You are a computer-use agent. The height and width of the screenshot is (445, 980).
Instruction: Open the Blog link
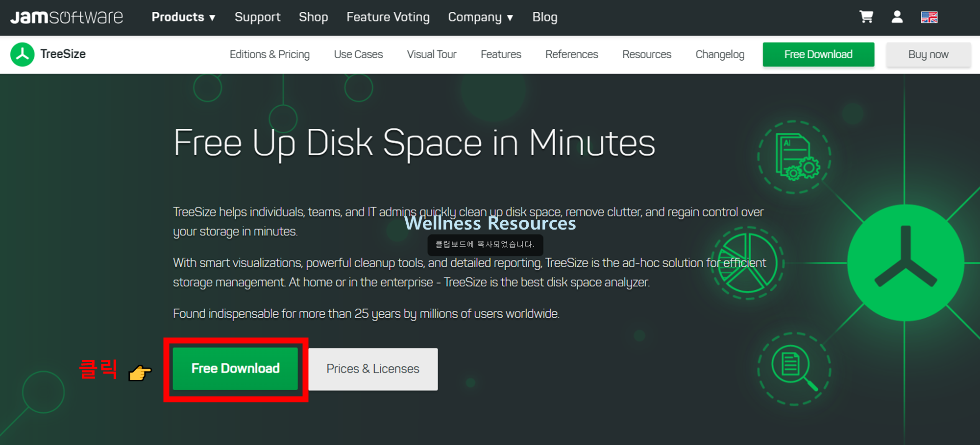pyautogui.click(x=545, y=17)
